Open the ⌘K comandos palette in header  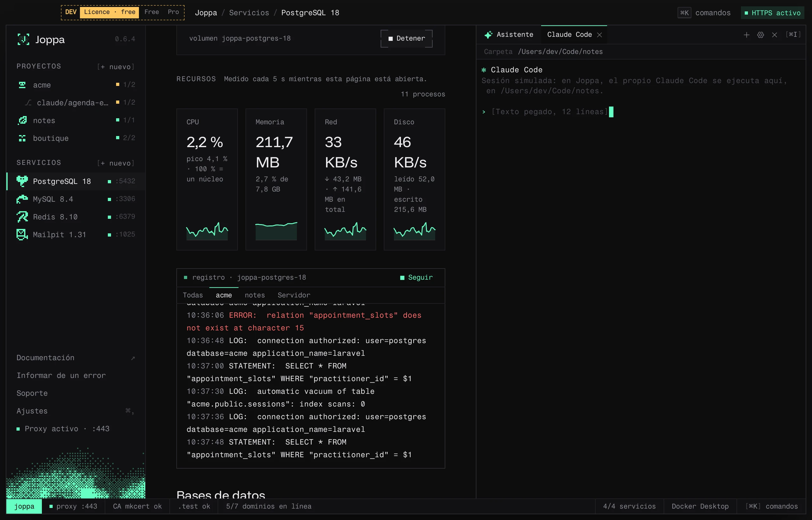coord(704,13)
